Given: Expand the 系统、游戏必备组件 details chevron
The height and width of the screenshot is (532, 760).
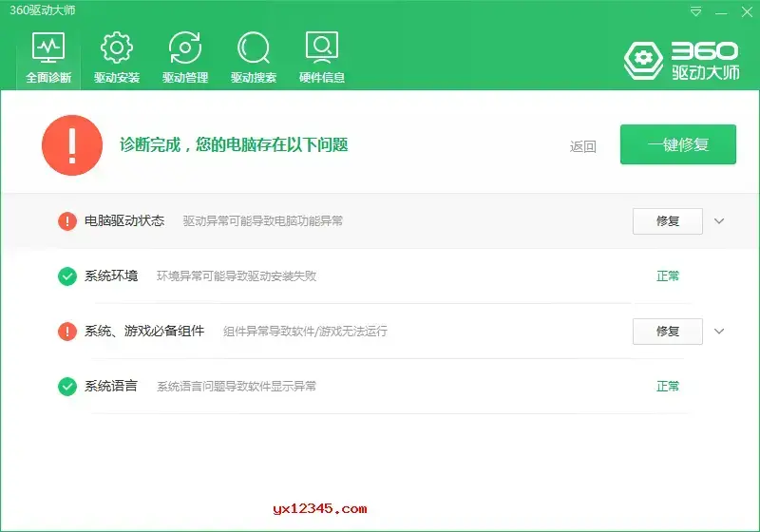Looking at the screenshot, I should (719, 332).
